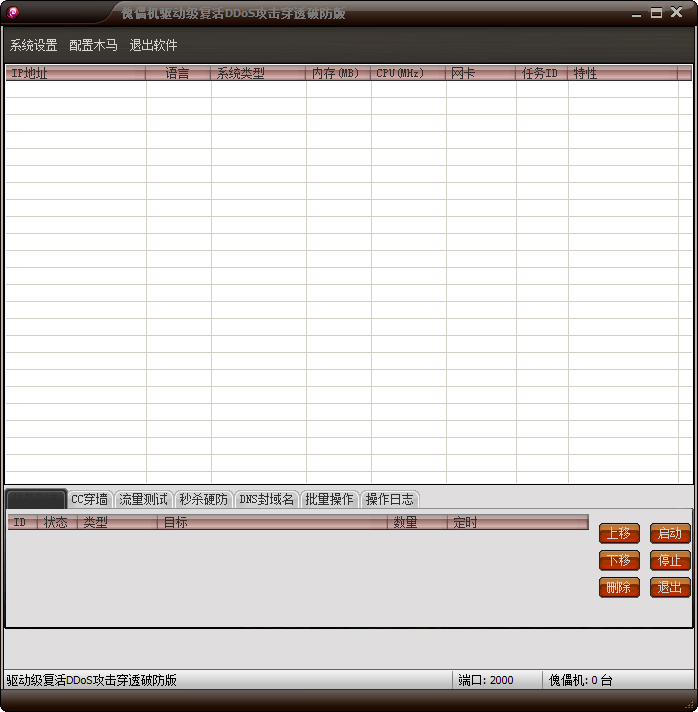This screenshot has width=698, height=712.
Task: Open the 配置木马 menu
Action: pyautogui.click(x=93, y=46)
